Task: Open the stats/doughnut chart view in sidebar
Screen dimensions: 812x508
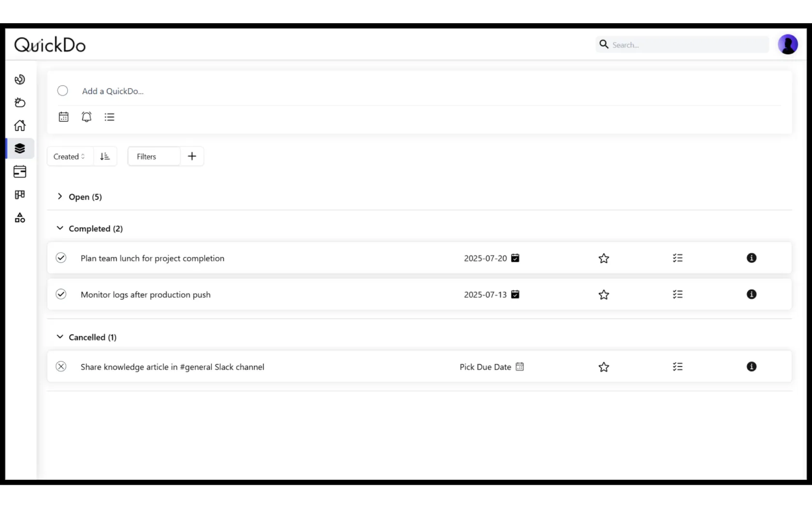Action: 20,79
